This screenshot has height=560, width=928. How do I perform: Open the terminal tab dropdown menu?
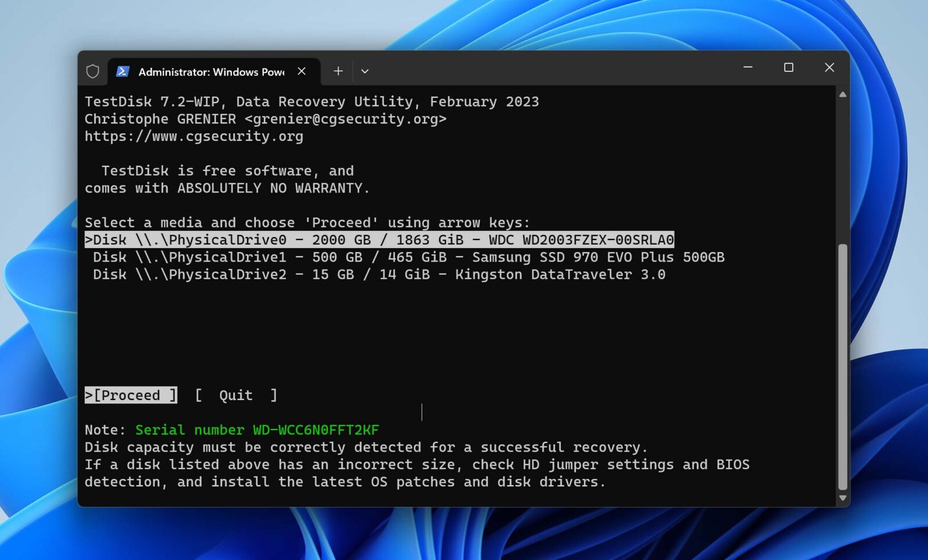tap(365, 71)
